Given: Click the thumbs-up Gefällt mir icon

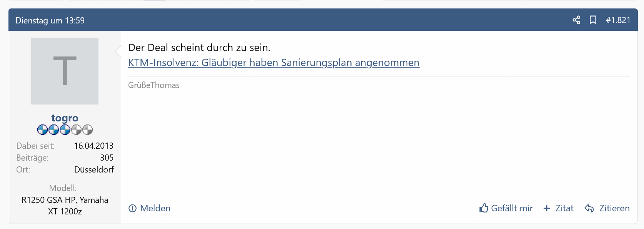Looking at the screenshot, I should 484,208.
